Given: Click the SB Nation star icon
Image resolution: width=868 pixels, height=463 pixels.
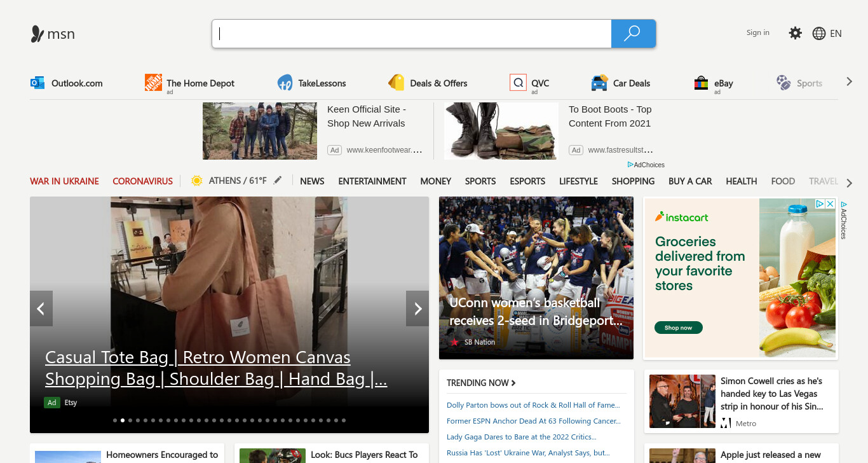Looking at the screenshot, I should point(454,342).
